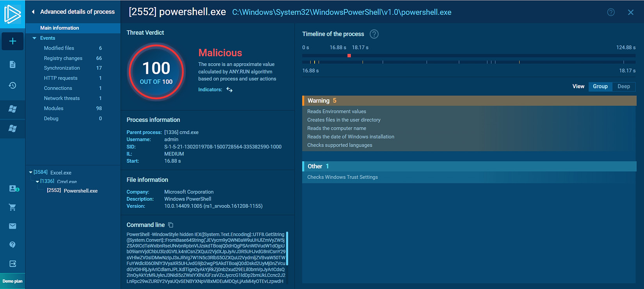Screen dimensions: 644x289
Task: Click the powershell.exe file path link
Action: 342,12
